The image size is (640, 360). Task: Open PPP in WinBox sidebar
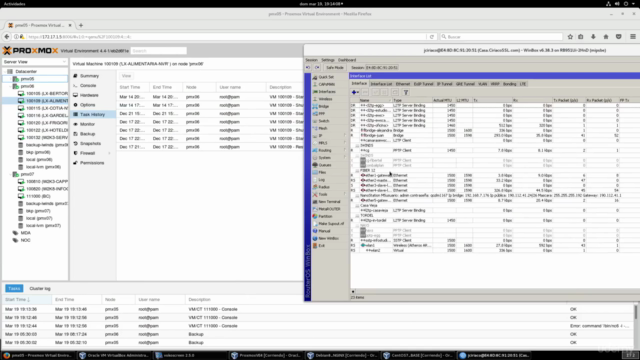click(x=322, y=113)
